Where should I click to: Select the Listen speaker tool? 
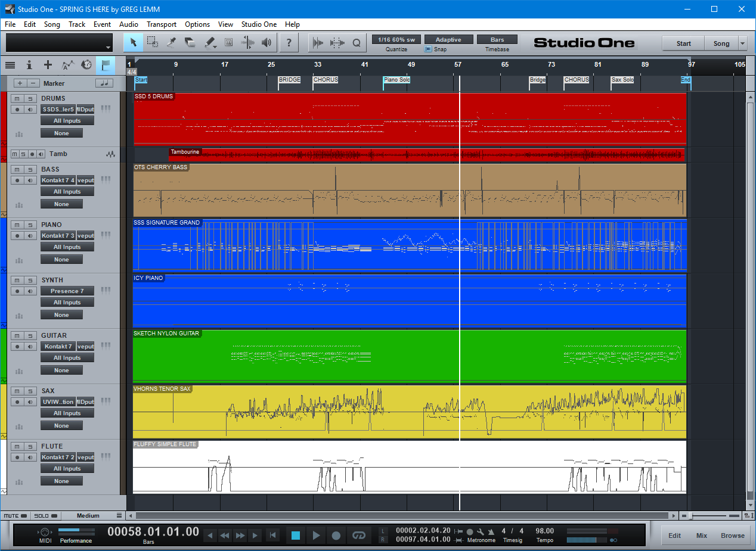click(267, 42)
